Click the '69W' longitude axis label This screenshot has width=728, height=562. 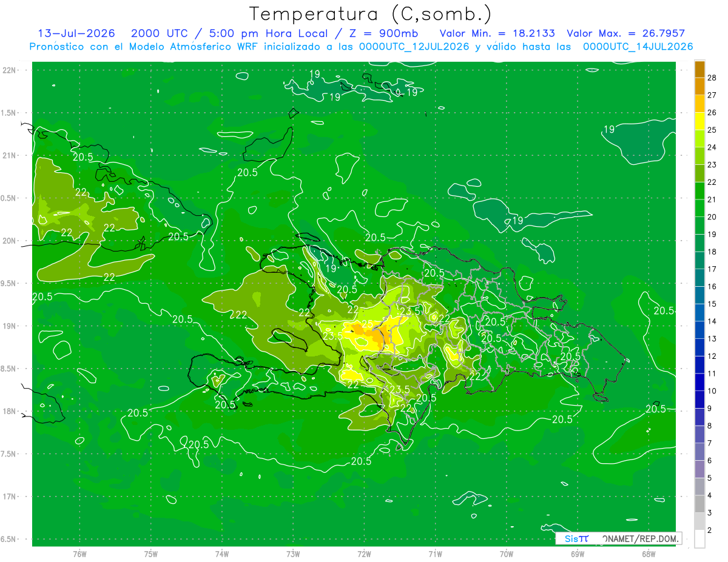click(x=577, y=554)
